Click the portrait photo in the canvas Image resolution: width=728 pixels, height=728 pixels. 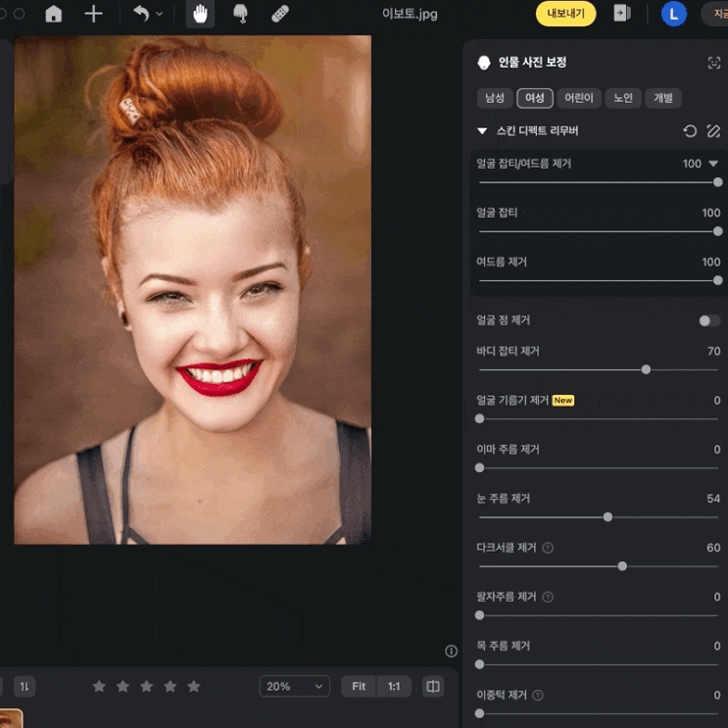pyautogui.click(x=192, y=290)
